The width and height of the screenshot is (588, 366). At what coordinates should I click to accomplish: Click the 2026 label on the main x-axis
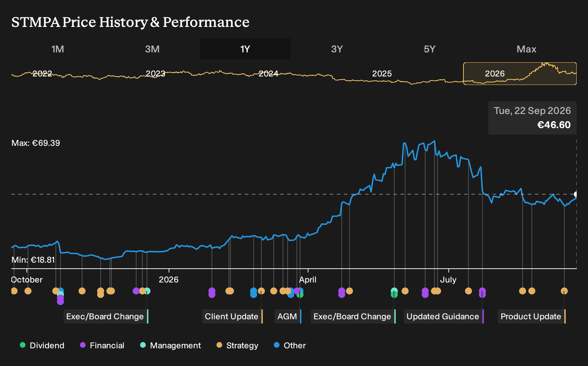[169, 280]
